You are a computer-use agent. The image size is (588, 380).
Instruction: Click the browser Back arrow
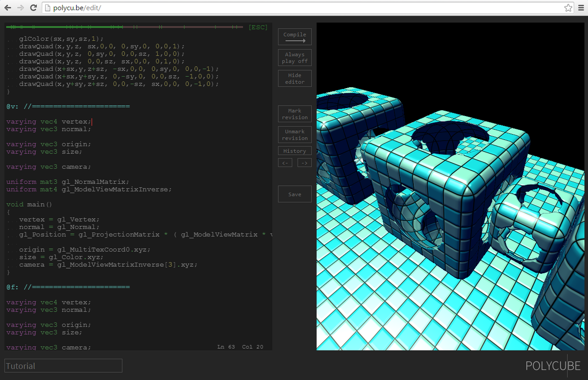8,8
